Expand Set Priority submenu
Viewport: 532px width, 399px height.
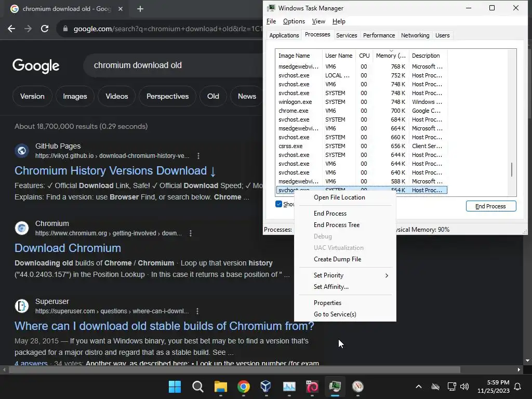tap(345, 275)
